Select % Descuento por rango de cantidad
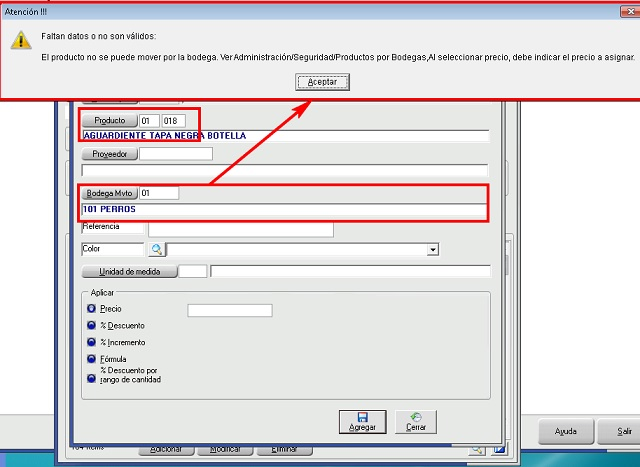The height and width of the screenshot is (467, 640). 92,377
